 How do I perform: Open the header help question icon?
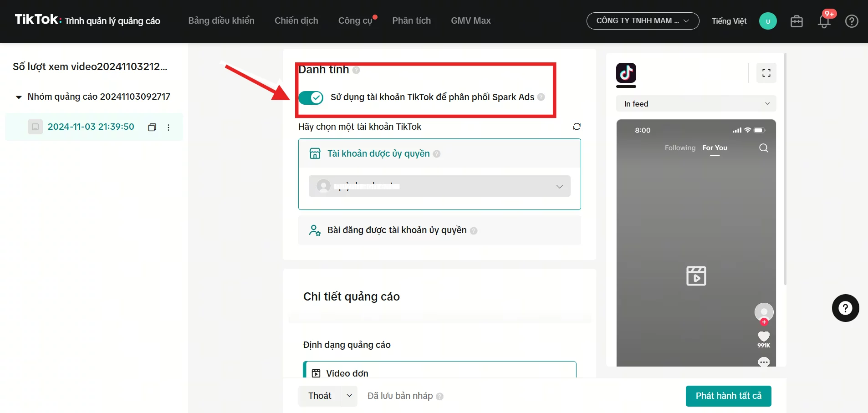click(x=852, y=21)
